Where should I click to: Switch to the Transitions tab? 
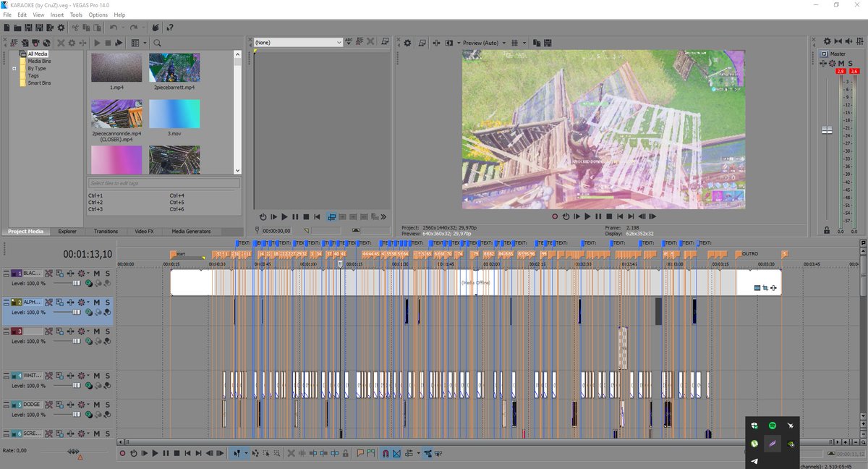click(x=106, y=232)
